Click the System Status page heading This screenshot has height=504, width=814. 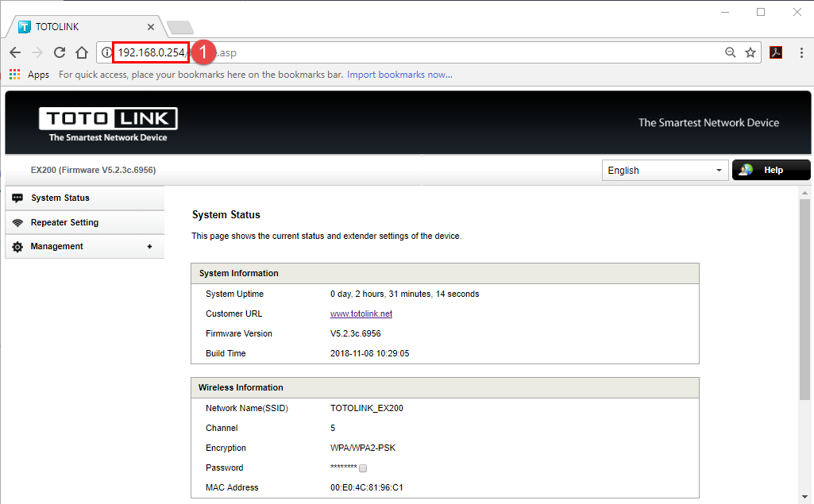[x=226, y=215]
